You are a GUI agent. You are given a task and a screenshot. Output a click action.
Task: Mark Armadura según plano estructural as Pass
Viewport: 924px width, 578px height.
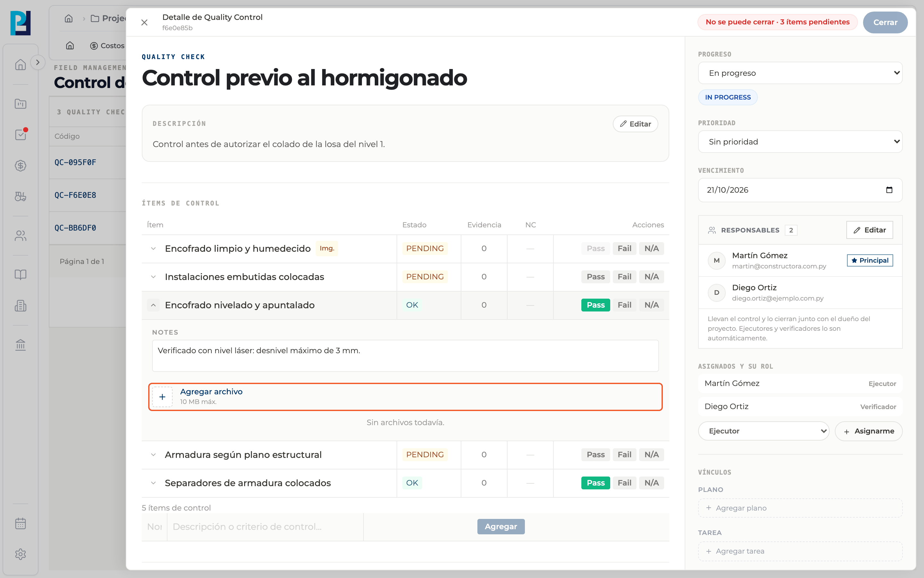tap(596, 454)
